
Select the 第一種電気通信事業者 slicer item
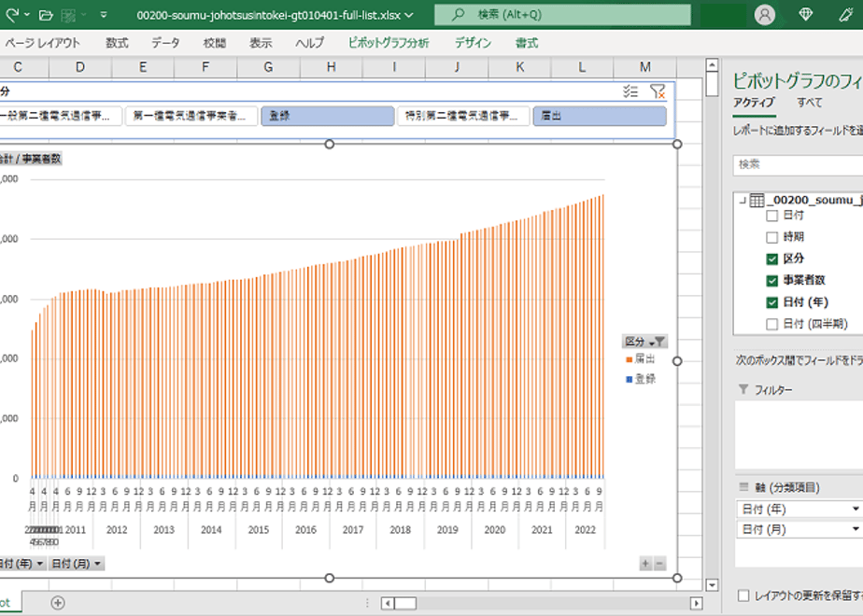pos(191,116)
